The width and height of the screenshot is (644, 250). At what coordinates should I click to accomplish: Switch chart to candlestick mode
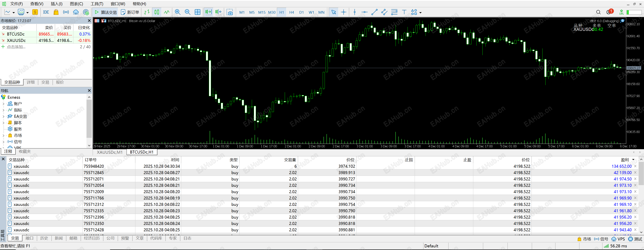click(157, 12)
